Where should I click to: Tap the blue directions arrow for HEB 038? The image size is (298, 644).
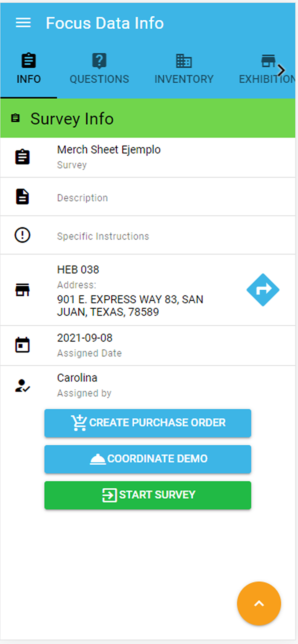[263, 290]
